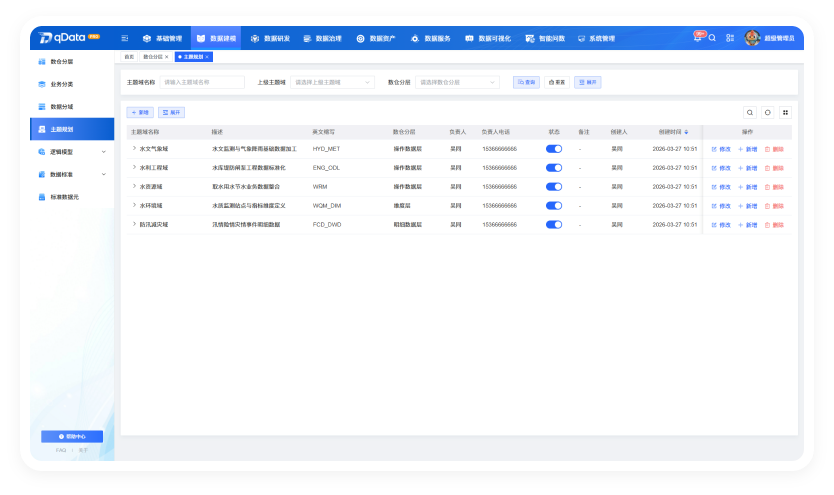Click the qData logo
834x495 pixels.
pyautogui.click(x=69, y=38)
